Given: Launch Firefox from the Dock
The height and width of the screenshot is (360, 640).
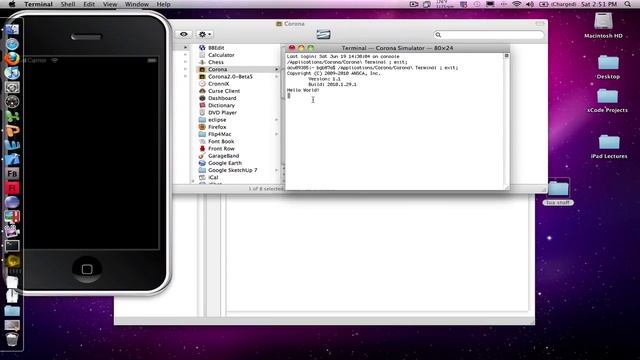Looking at the screenshot, I should [12, 59].
